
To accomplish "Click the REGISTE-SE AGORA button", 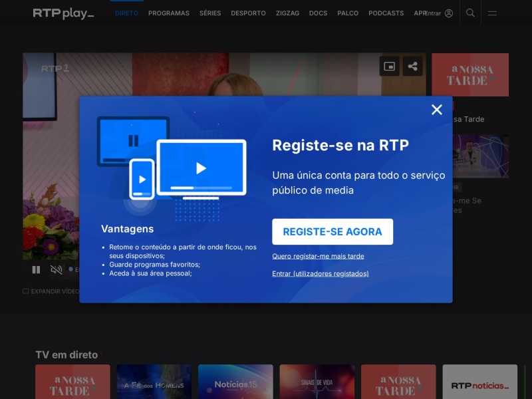I will [332, 231].
